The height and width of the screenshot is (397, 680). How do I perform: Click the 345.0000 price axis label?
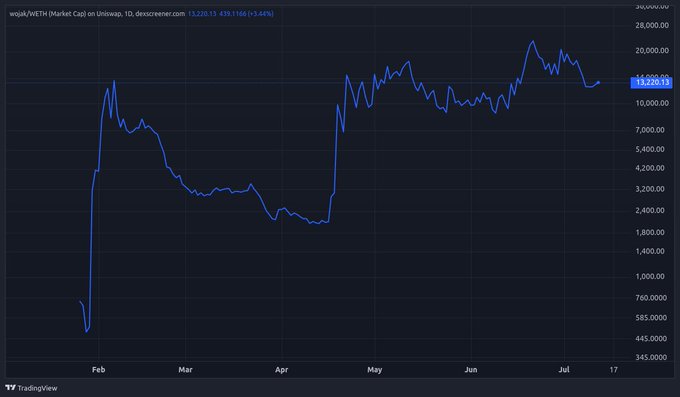tap(651, 358)
